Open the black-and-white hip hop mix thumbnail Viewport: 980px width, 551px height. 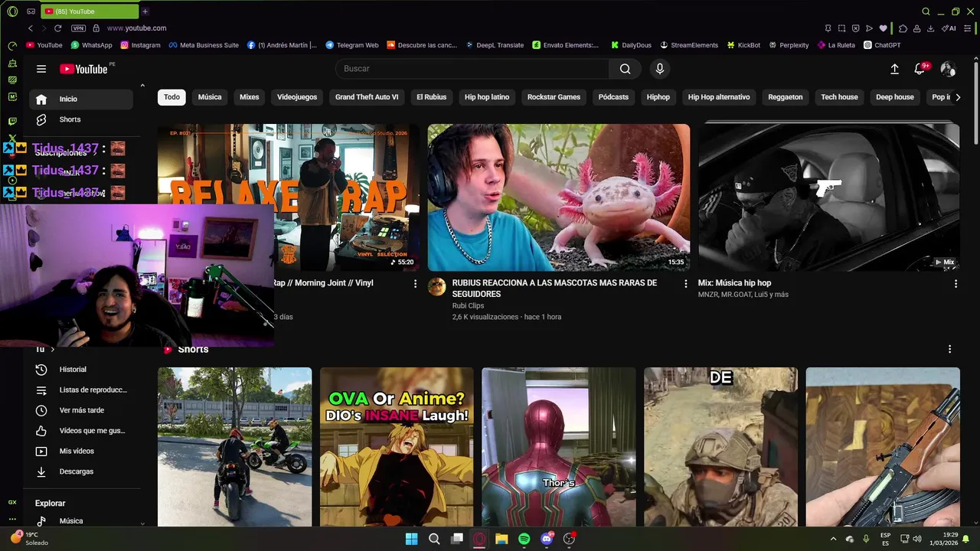point(829,197)
